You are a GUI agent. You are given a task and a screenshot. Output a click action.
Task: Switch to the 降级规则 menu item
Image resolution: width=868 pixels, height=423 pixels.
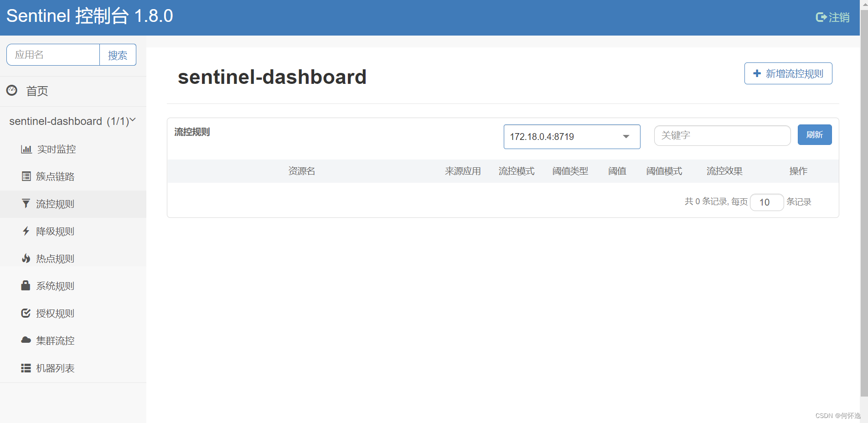pos(55,231)
